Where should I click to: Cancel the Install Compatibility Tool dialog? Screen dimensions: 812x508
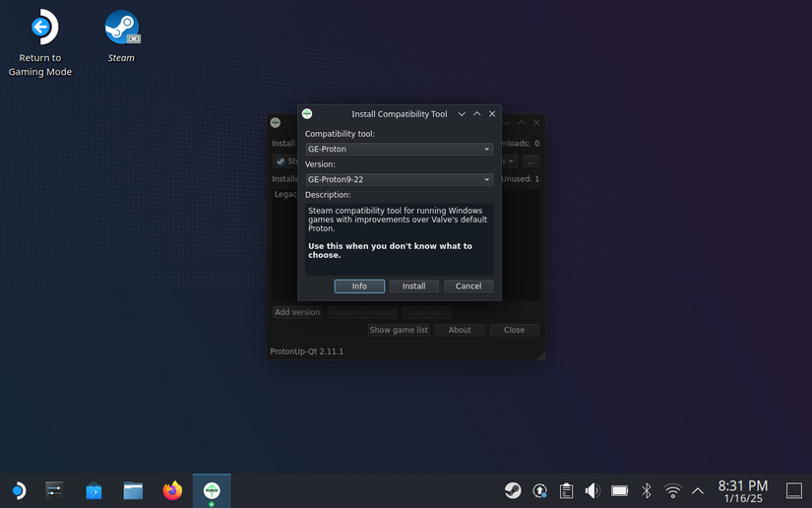click(x=468, y=286)
